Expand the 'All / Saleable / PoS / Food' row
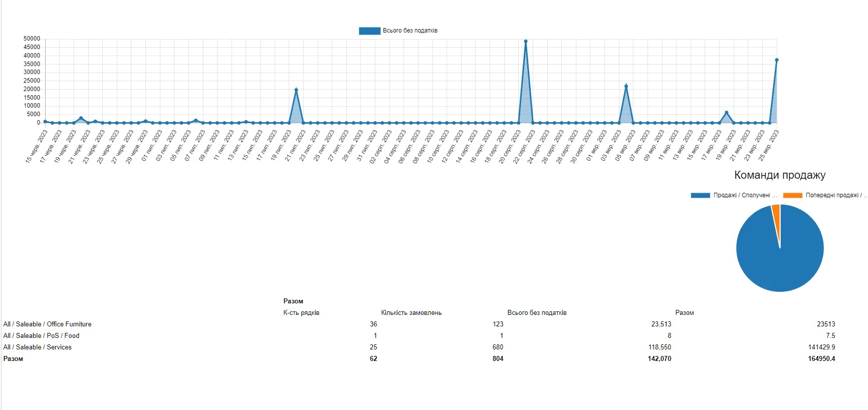 coord(41,336)
